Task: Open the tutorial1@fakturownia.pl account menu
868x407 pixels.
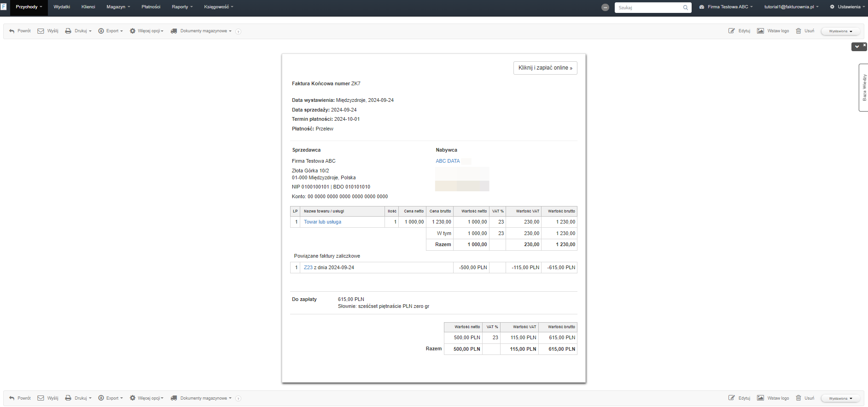Action: [x=792, y=7]
